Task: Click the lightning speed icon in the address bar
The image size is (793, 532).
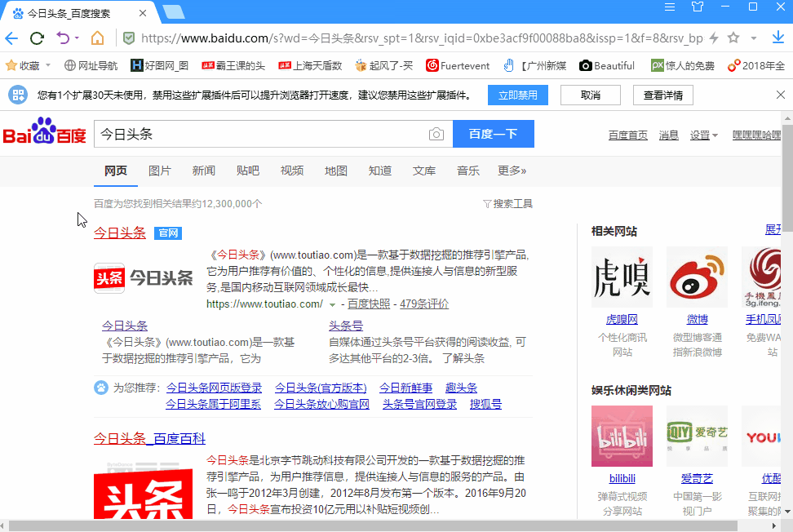Action: point(712,38)
